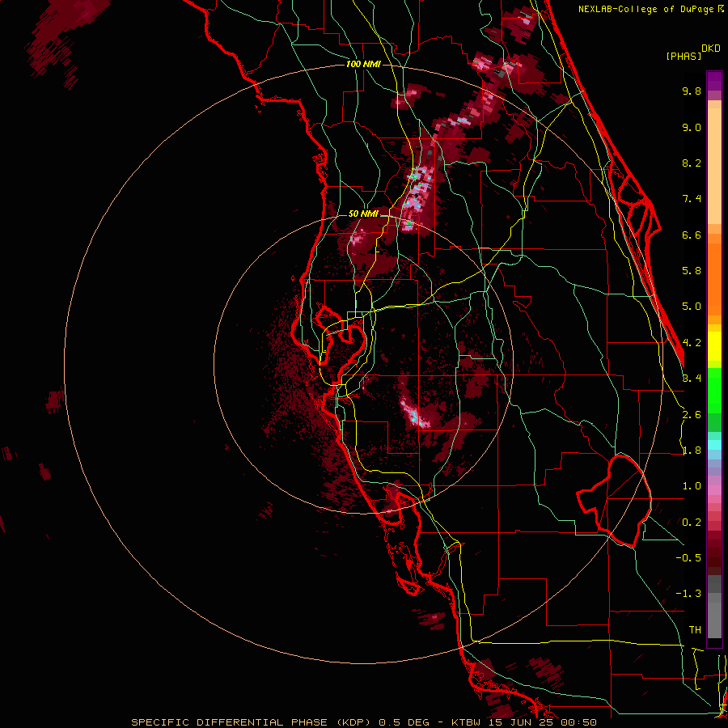This screenshot has height=728, width=728.
Task: Pick the gray segment at bottom of scale
Action: tap(714, 617)
